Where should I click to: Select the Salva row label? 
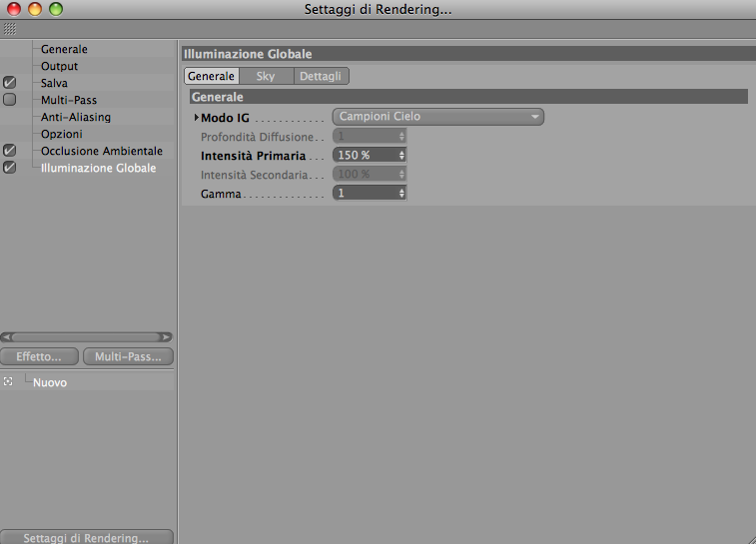pyautogui.click(x=54, y=83)
